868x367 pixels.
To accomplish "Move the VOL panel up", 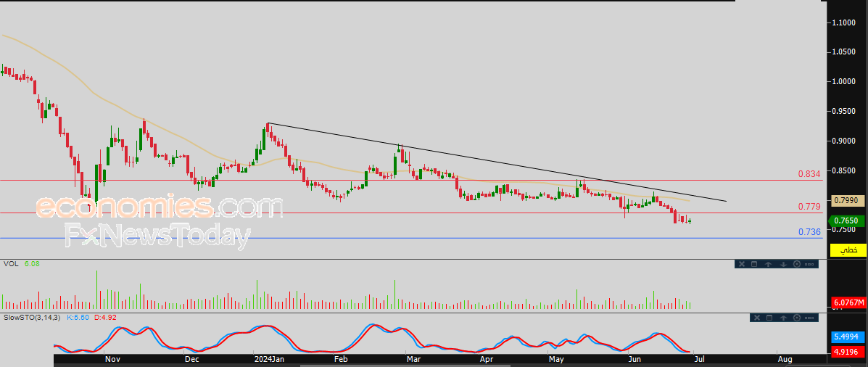I will 769,265.
